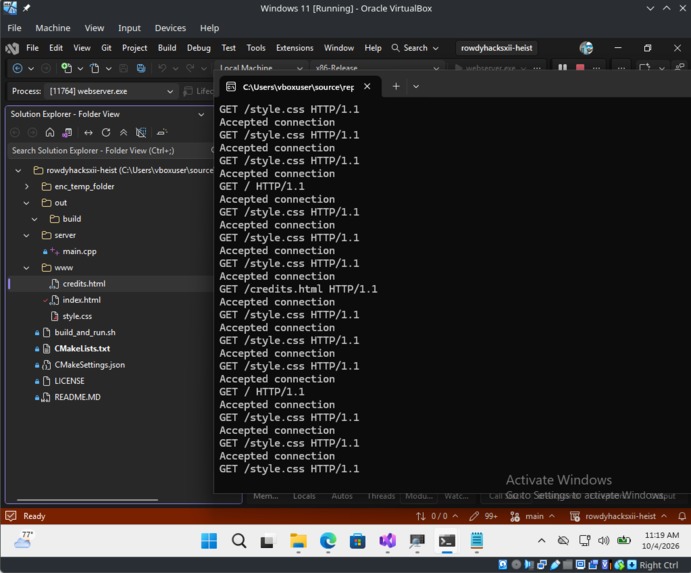
Task: Click the Navigate Backward toolbar icon
Action: point(18,68)
